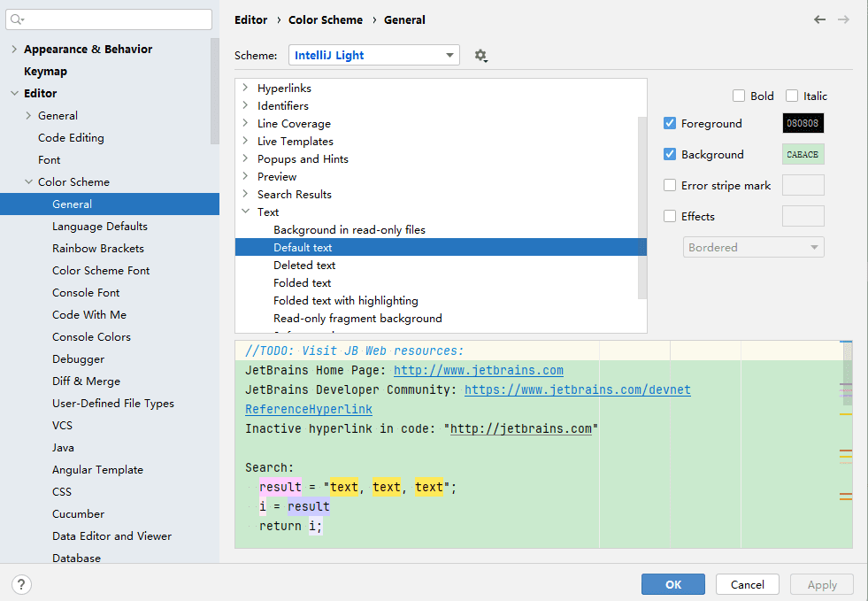Collapse the Text tree node
This screenshot has width=868, height=601.
click(245, 212)
